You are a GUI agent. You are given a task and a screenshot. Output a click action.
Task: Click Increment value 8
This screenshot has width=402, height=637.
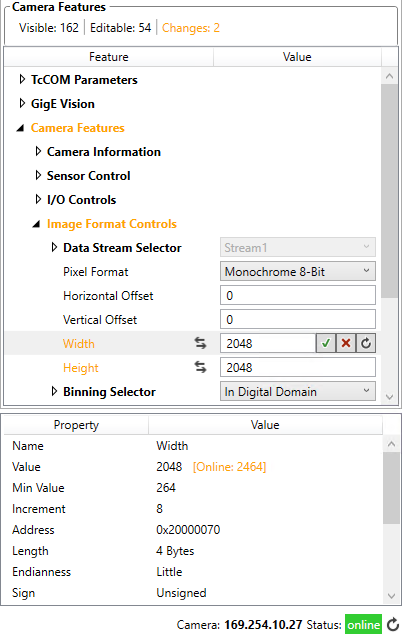pyautogui.click(x=159, y=509)
